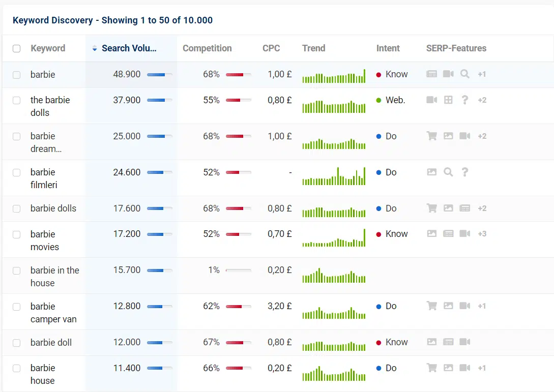The width and height of the screenshot is (554, 392).
Task: Click the shopping cart icon for barbie house
Action: [x=432, y=368]
